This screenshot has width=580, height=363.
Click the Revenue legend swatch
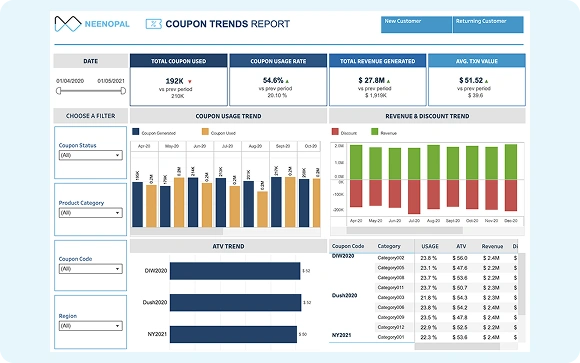click(x=374, y=132)
